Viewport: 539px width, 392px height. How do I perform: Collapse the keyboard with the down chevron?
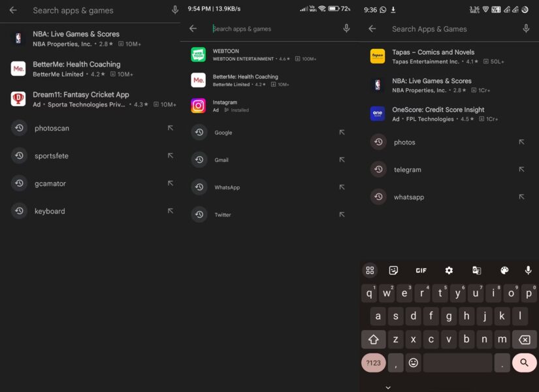coord(388,387)
